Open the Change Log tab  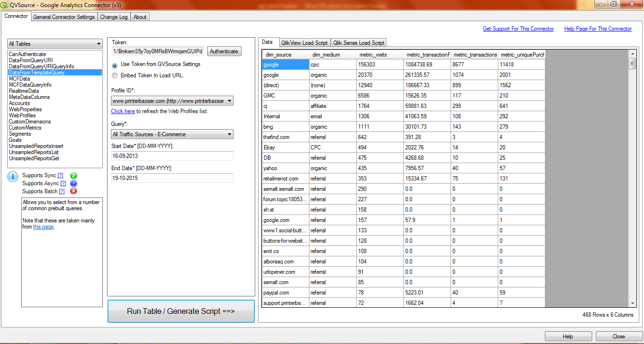pyautogui.click(x=114, y=17)
